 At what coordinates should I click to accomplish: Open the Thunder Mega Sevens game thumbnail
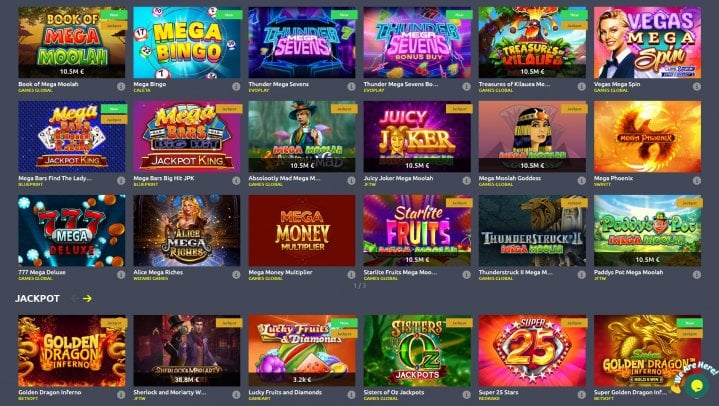(302, 42)
